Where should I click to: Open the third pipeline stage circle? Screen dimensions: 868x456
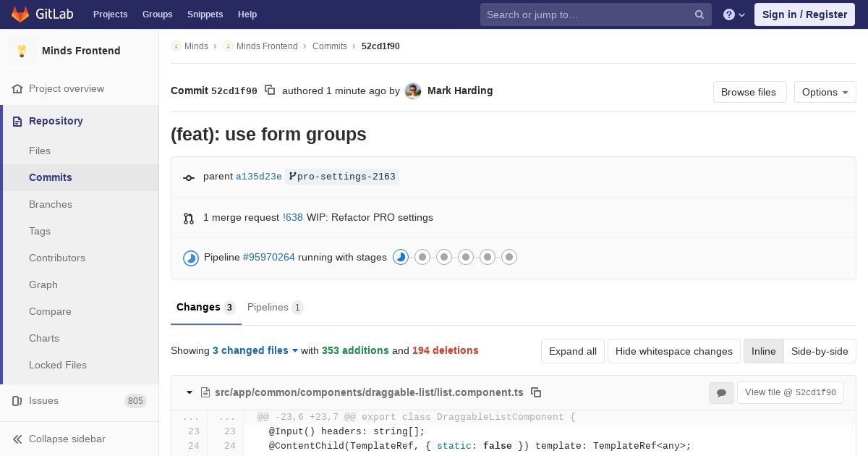(x=444, y=257)
